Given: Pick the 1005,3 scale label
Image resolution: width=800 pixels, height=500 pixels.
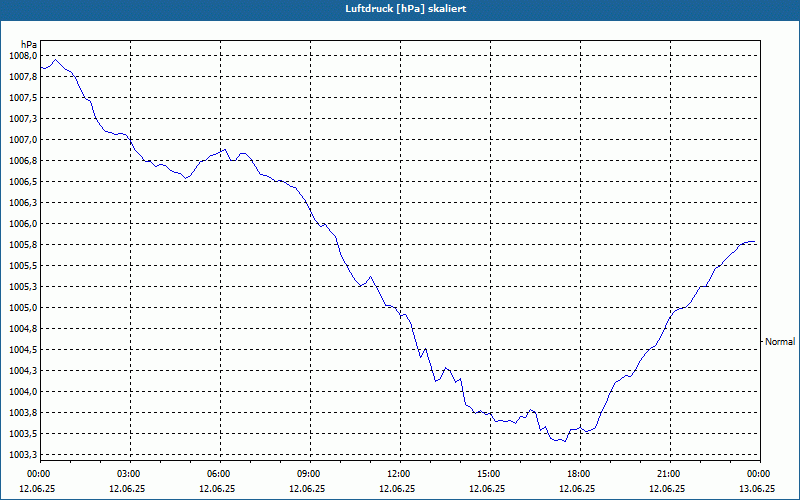Looking at the screenshot, I should point(23,287).
